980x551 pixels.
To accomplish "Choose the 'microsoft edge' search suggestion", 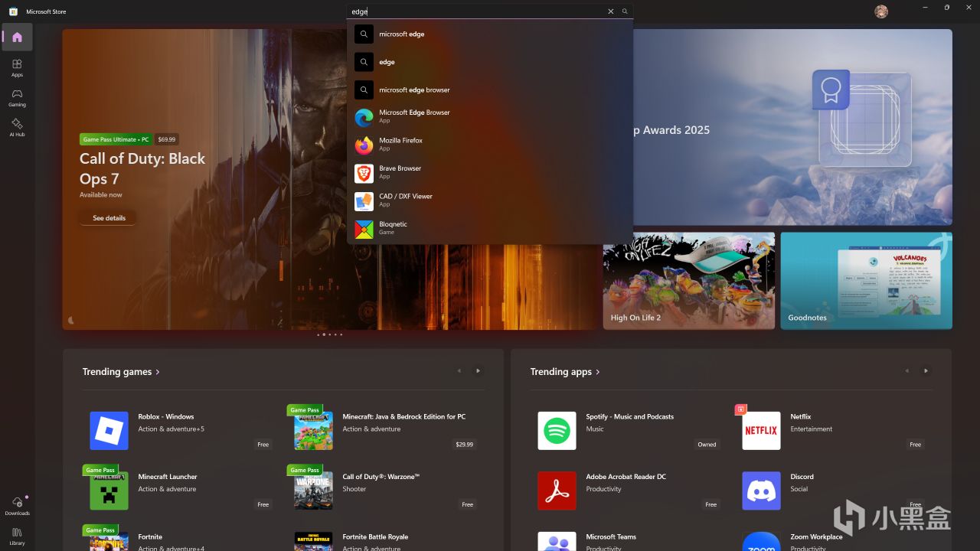I will pos(490,34).
